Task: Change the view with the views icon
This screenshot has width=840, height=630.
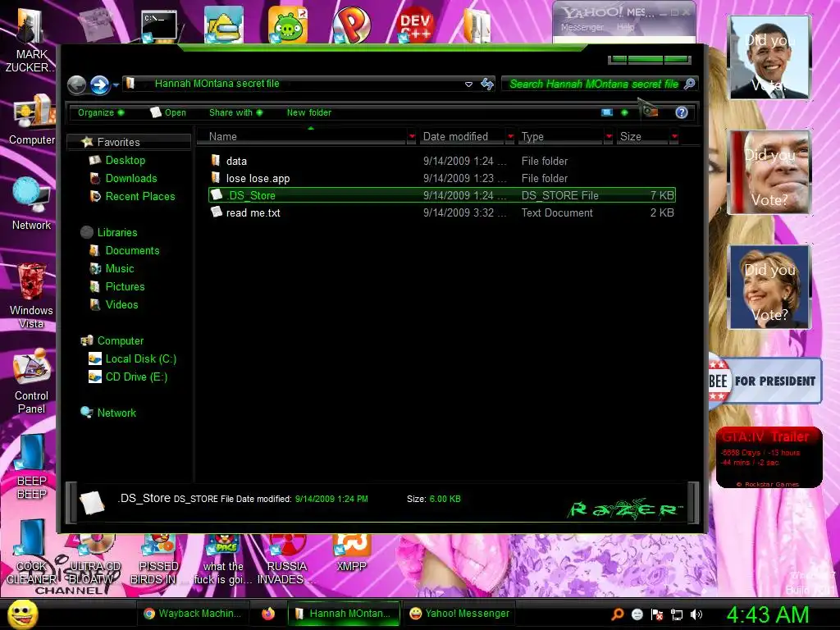Action: coord(607,112)
